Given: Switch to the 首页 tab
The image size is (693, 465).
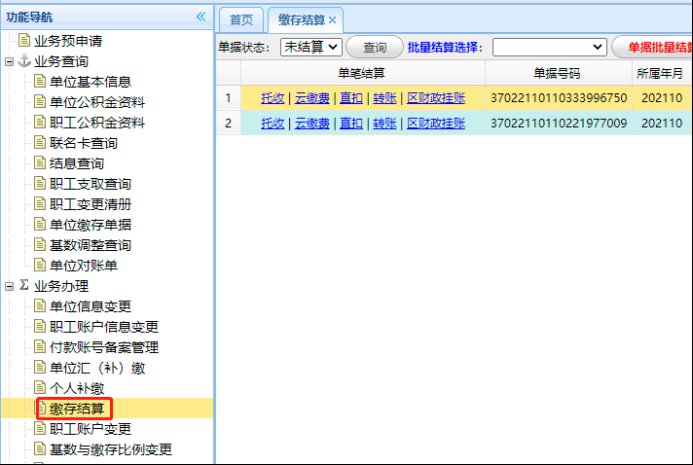Looking at the screenshot, I should pos(240,20).
